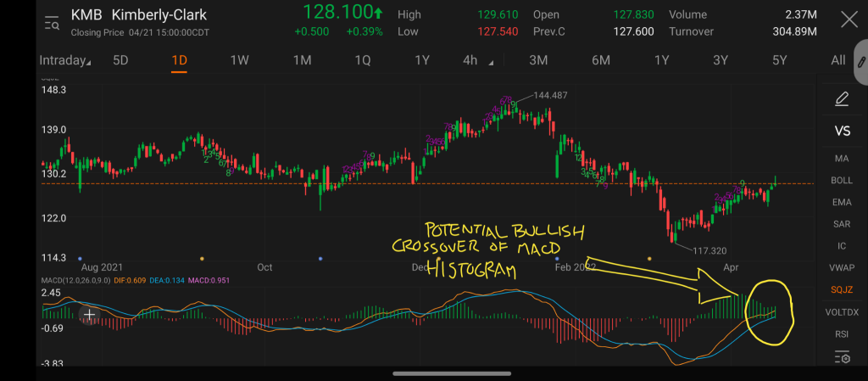868x381 pixels.
Task: Tap the Turnover value 304.89M
Action: [x=794, y=31]
